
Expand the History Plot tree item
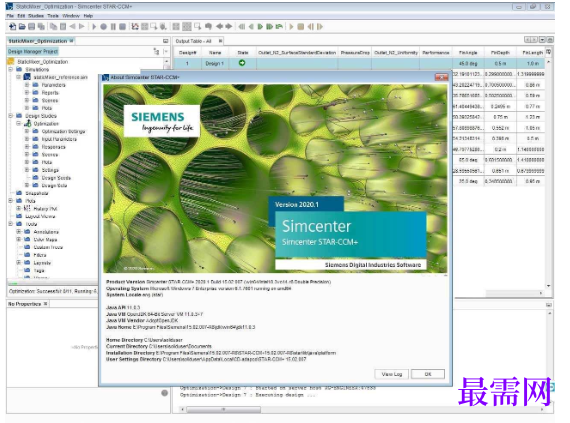pyautogui.click(x=19, y=208)
